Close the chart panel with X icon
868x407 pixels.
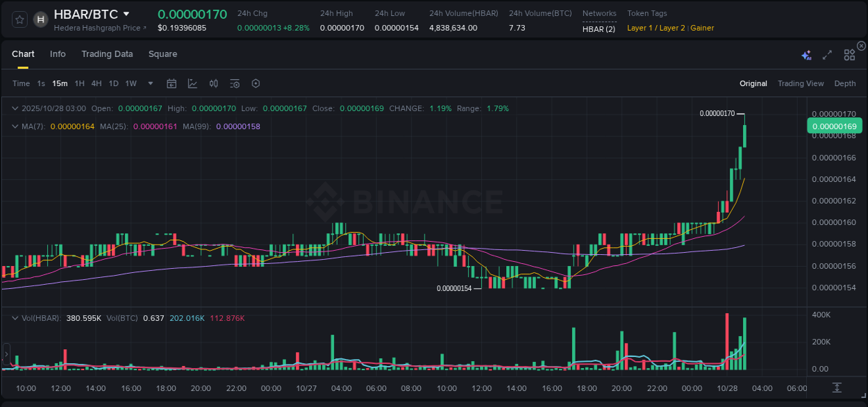861,46
